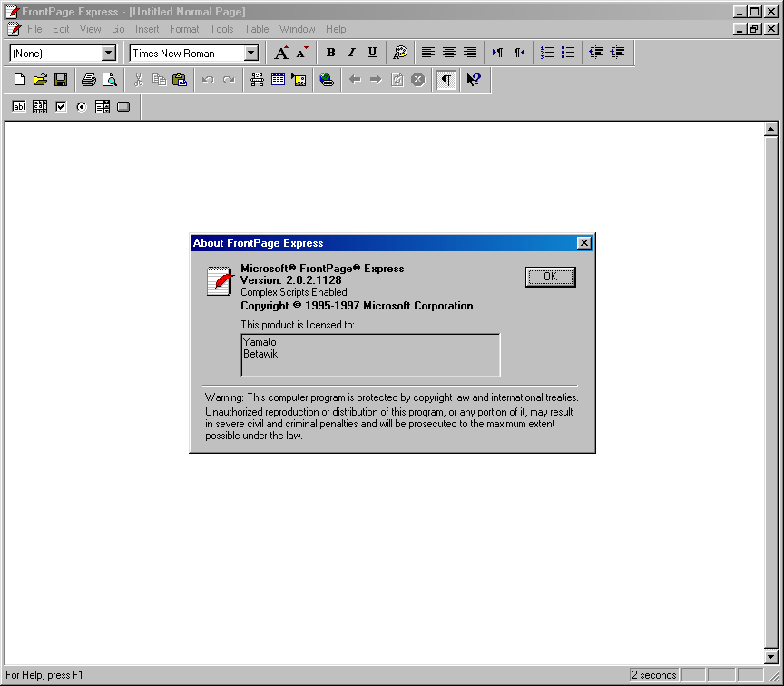The image size is (784, 686).
Task: Insert an image using toolbar icon
Action: pos(299,80)
